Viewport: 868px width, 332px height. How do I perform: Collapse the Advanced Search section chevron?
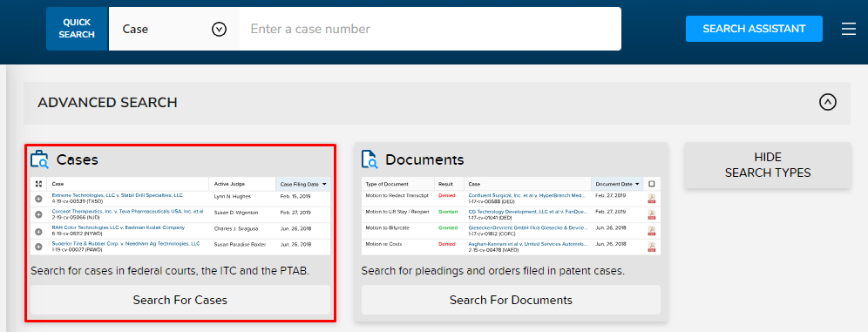[828, 102]
